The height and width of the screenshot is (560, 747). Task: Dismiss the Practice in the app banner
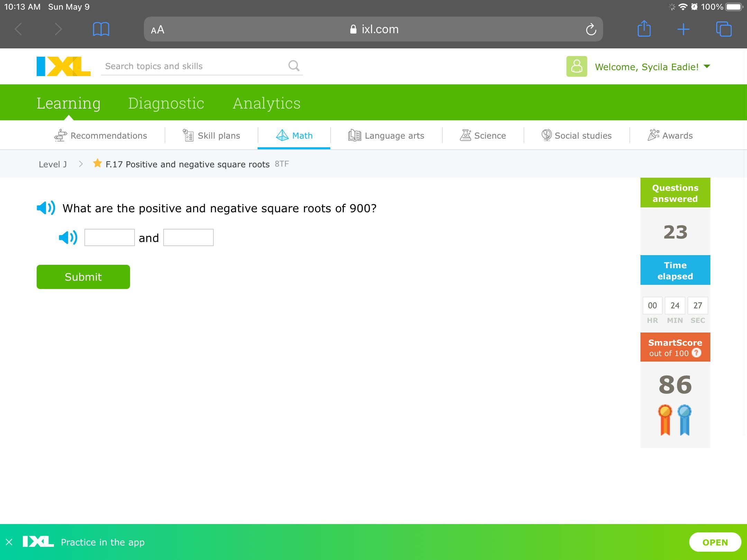(x=9, y=542)
